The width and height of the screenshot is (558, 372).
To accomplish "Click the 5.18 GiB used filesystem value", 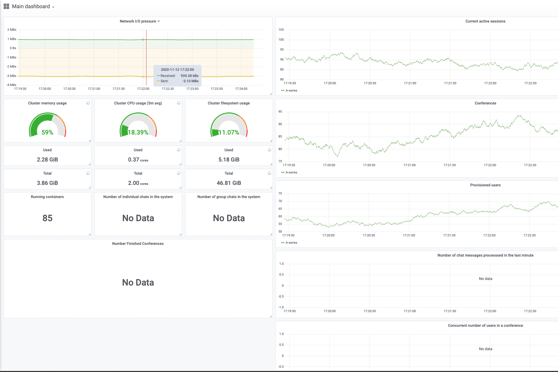I will (229, 159).
